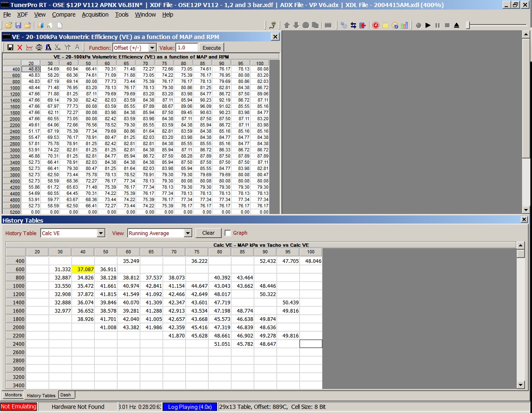
Task: Open the View Running Average dropdown
Action: pyautogui.click(x=188, y=233)
